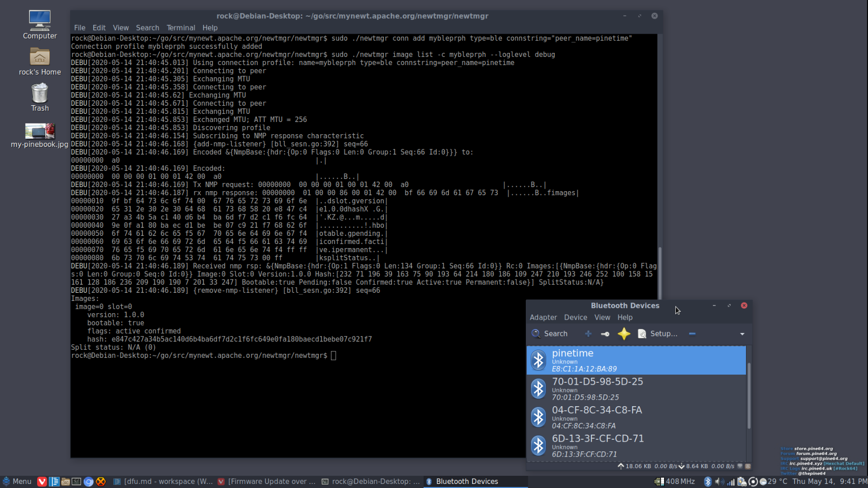The image size is (868, 488).
Task: Open the panel Menu button
Action: [x=17, y=481]
